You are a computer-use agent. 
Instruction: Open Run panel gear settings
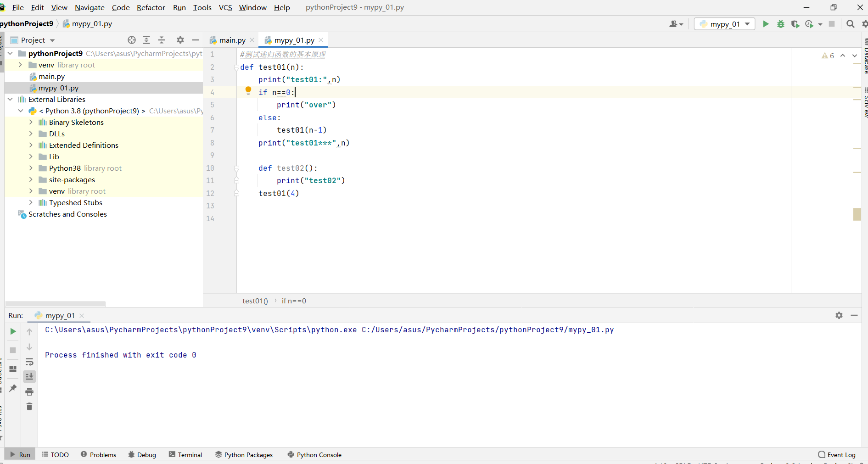click(x=839, y=315)
